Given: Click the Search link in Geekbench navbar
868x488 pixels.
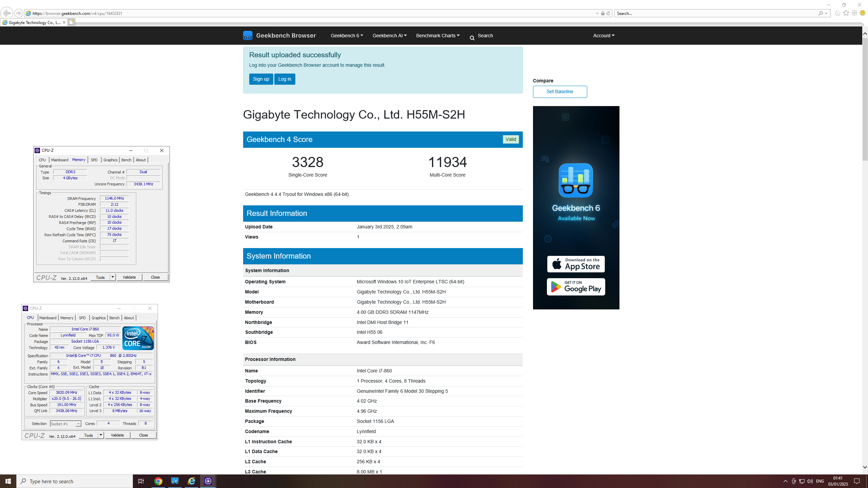Looking at the screenshot, I should (485, 36).
